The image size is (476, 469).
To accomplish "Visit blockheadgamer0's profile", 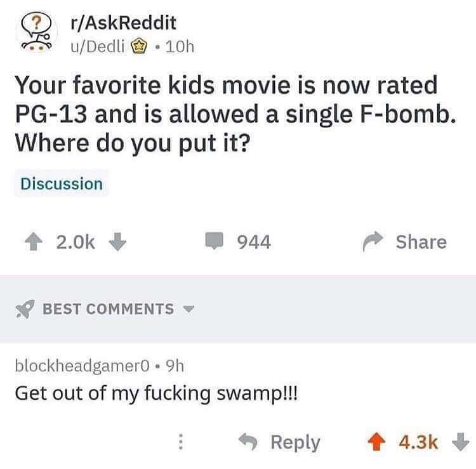I will tap(83, 366).
